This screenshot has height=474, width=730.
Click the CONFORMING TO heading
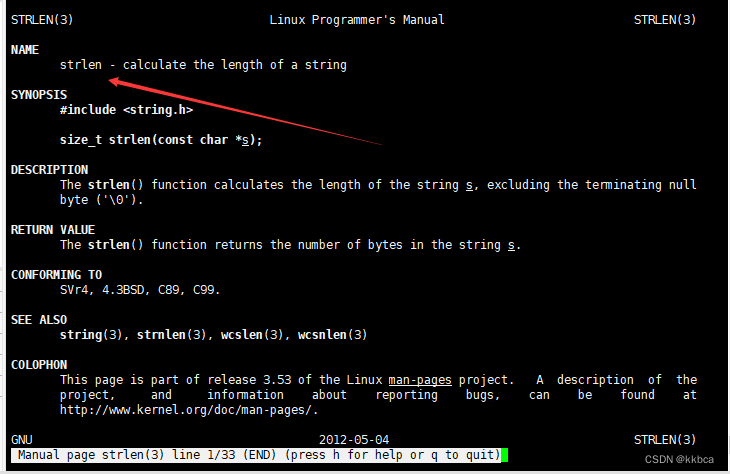tap(56, 275)
